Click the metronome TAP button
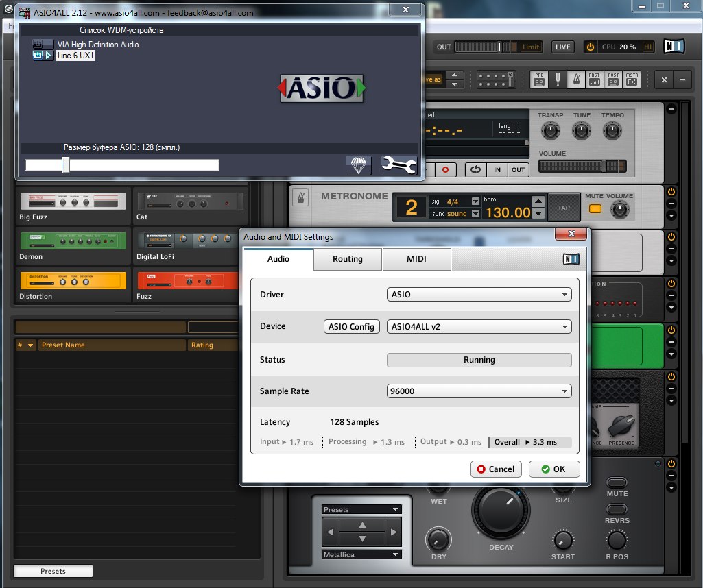 pos(564,208)
